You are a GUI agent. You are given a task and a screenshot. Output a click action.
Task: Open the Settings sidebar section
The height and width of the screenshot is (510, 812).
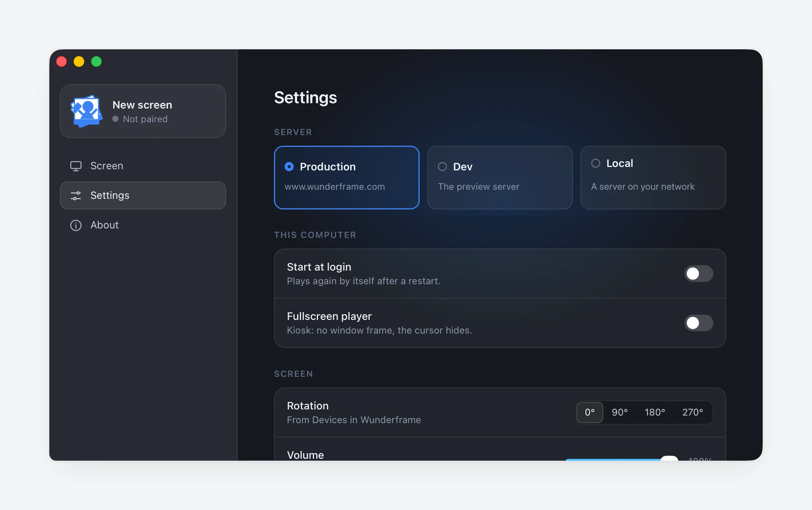tap(143, 195)
